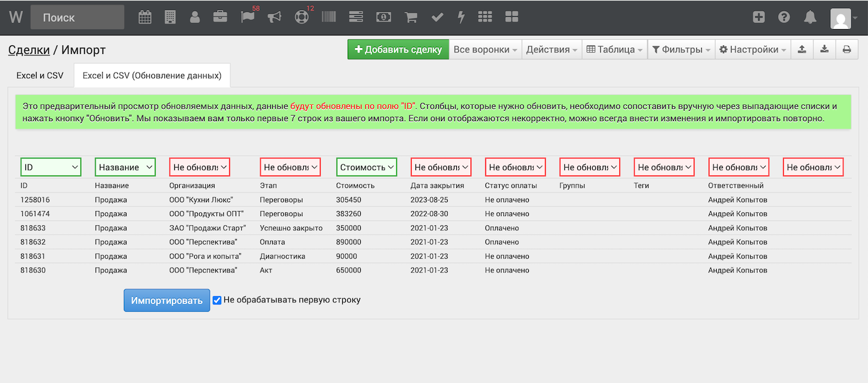868x383 pixels.
Task: Open the flag icon with badge 58
Action: [247, 17]
